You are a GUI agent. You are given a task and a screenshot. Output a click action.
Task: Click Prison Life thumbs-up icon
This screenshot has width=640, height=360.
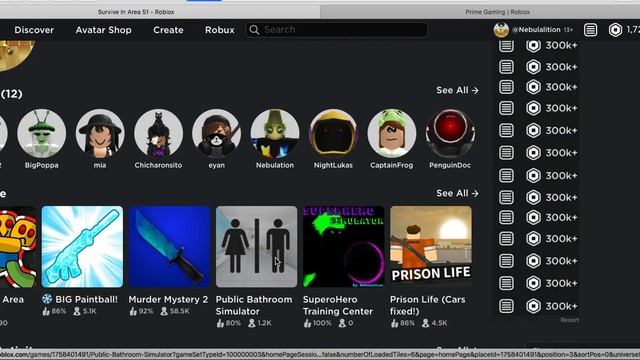pos(394,323)
